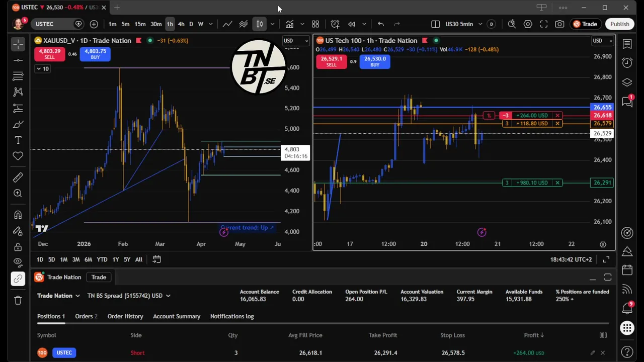Open the Fibonacci retracement tools
Image resolution: width=644 pixels, height=362 pixels.
click(18, 76)
